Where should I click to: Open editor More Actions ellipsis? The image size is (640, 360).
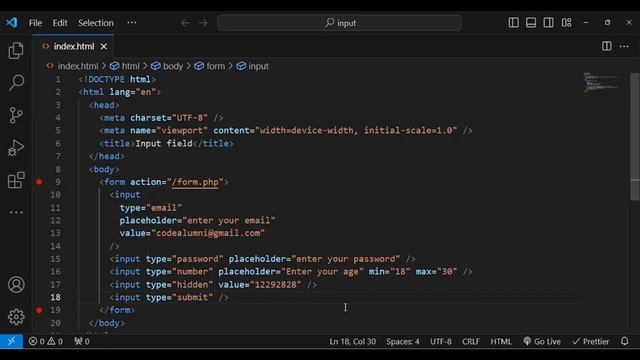tap(624, 46)
